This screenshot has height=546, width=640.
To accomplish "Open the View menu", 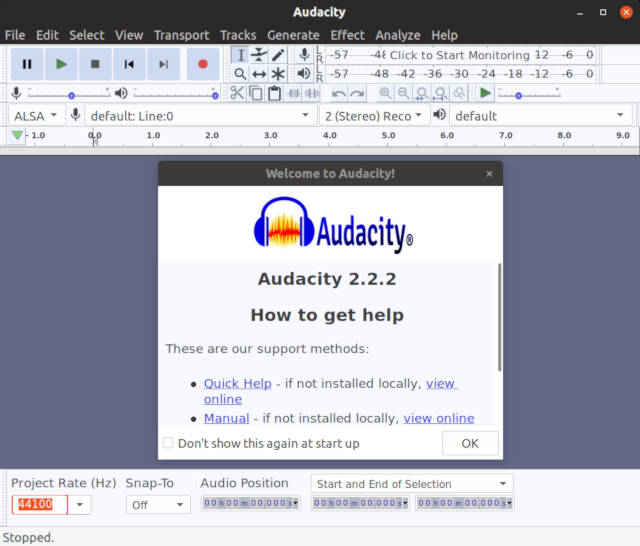I will 129,35.
